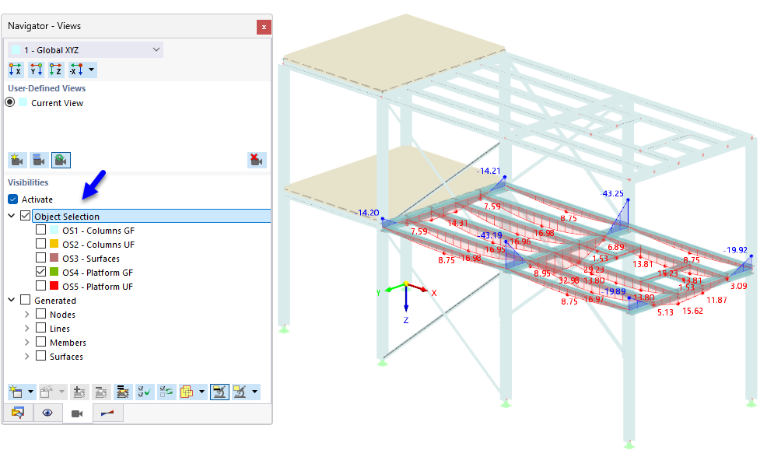Uncheck the Object Selection checkbox

tap(25, 216)
